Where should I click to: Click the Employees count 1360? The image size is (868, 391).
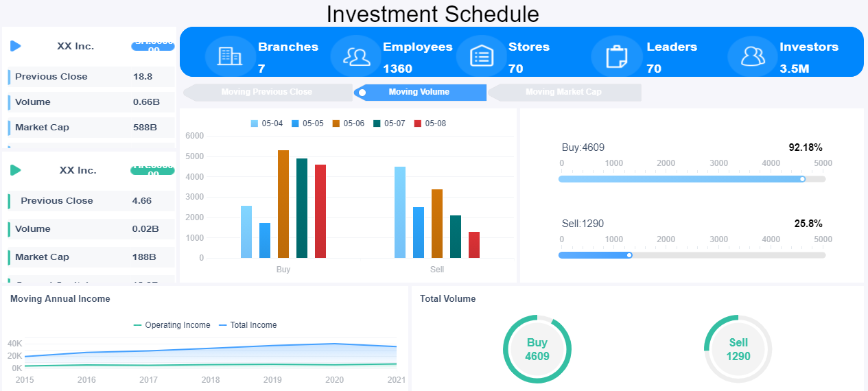(398, 69)
